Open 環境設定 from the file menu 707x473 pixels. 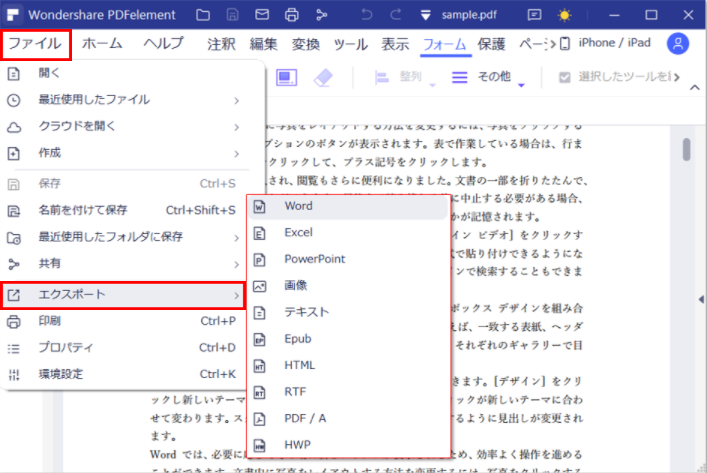click(123, 374)
